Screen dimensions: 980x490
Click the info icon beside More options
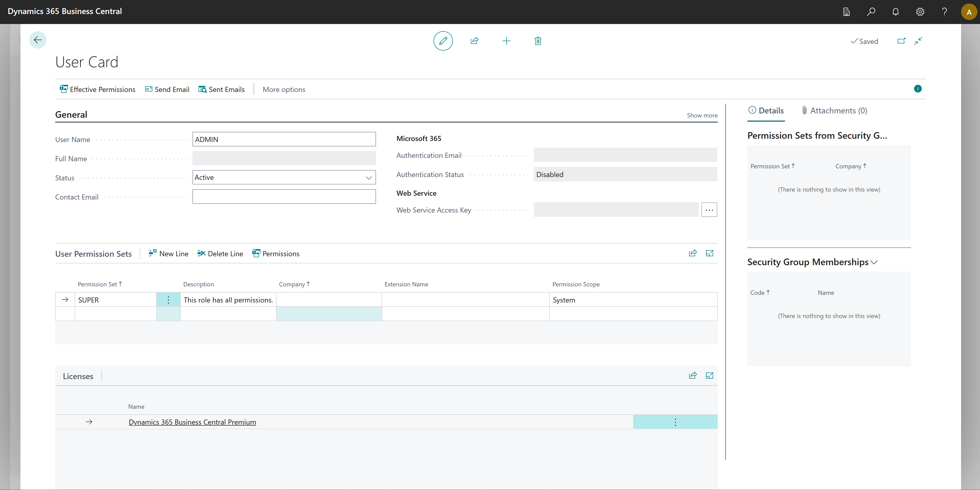pos(918,89)
